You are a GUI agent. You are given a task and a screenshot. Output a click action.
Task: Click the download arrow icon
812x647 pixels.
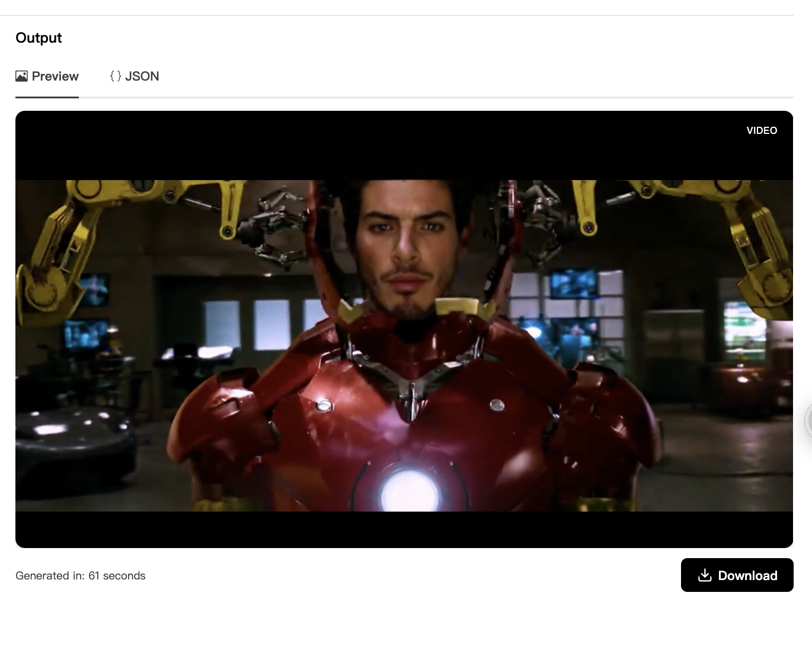coord(705,575)
